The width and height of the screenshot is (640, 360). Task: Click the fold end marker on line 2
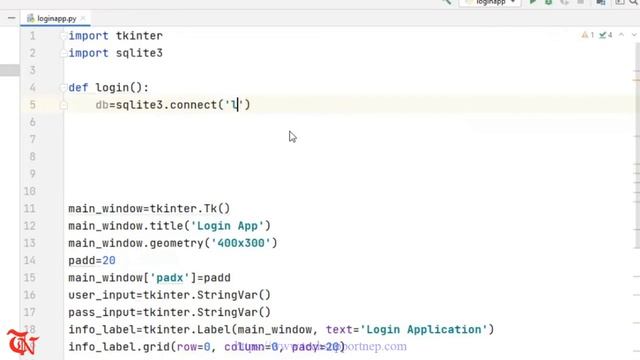coord(63,53)
